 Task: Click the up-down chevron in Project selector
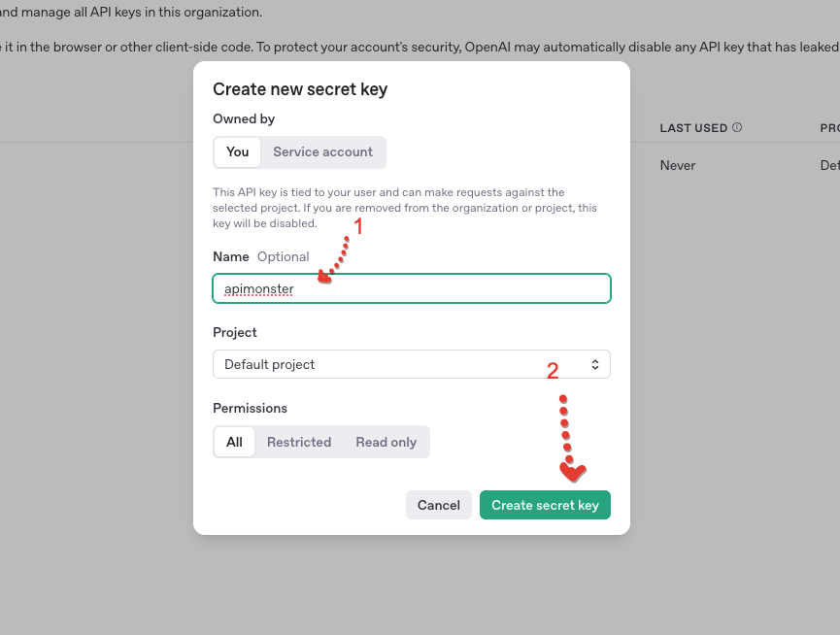[x=595, y=365]
